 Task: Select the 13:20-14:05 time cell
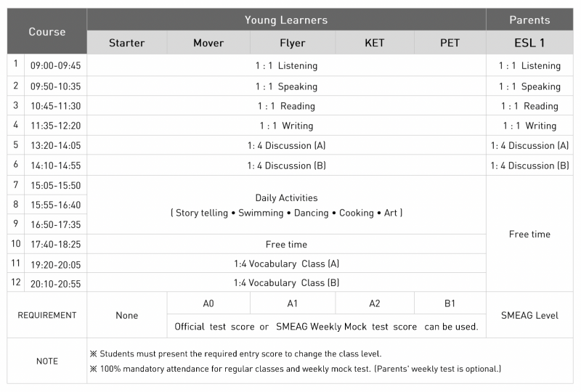(56, 145)
